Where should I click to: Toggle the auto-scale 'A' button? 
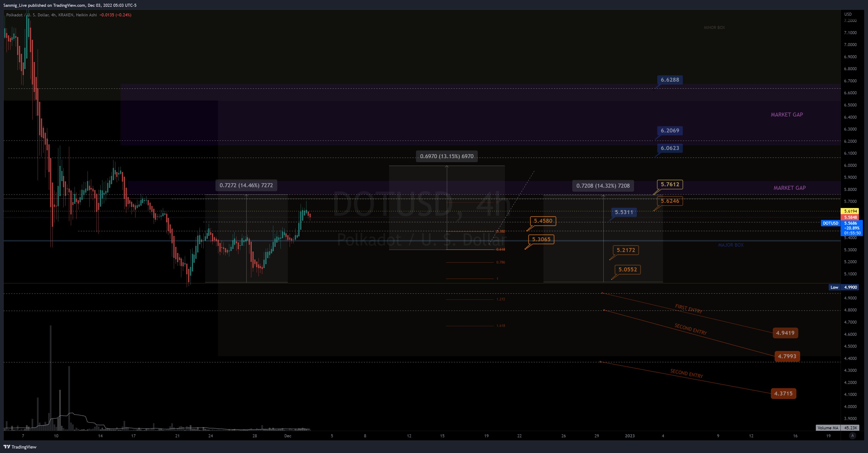[x=853, y=435]
